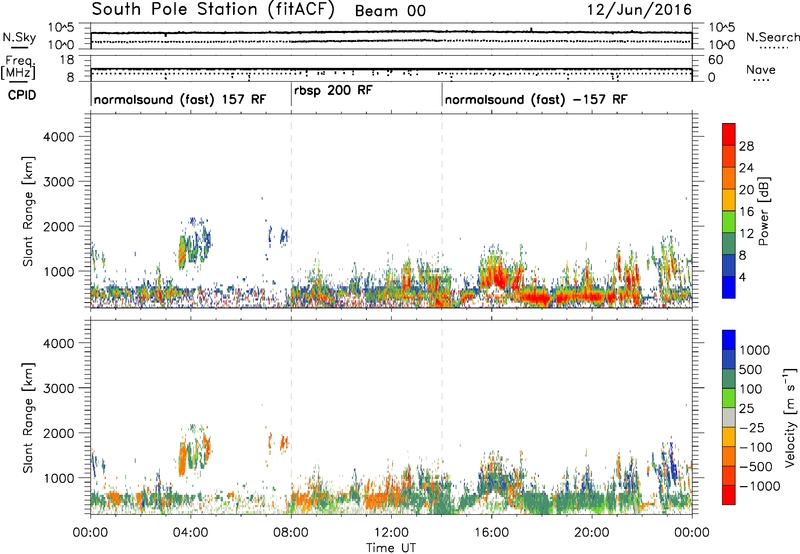This screenshot has height=554, width=800.
Task: Click the 'Freq. [MHz]' axis label
Action: pos(18,67)
